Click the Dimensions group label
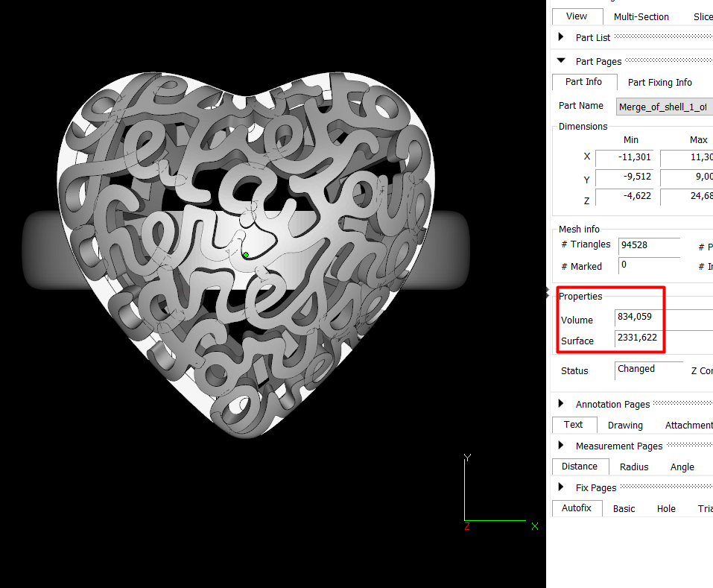Image resolution: width=713 pixels, height=588 pixels. click(x=583, y=127)
